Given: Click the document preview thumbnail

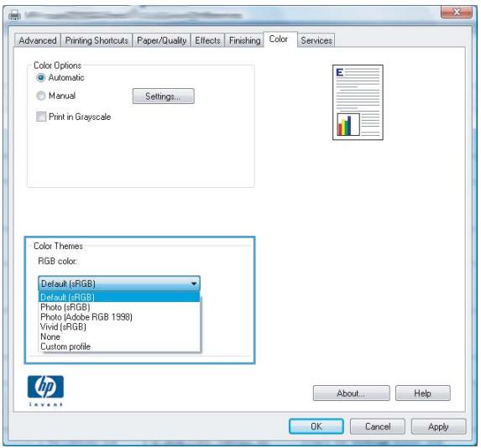Looking at the screenshot, I should 358,102.
